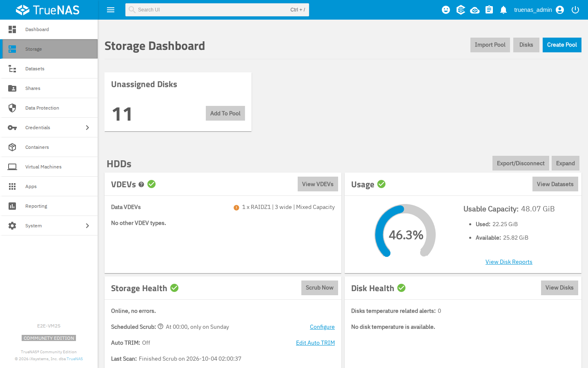Image resolution: width=588 pixels, height=368 pixels.
Task: Click the Disk Health green checkmark
Action: pos(401,288)
